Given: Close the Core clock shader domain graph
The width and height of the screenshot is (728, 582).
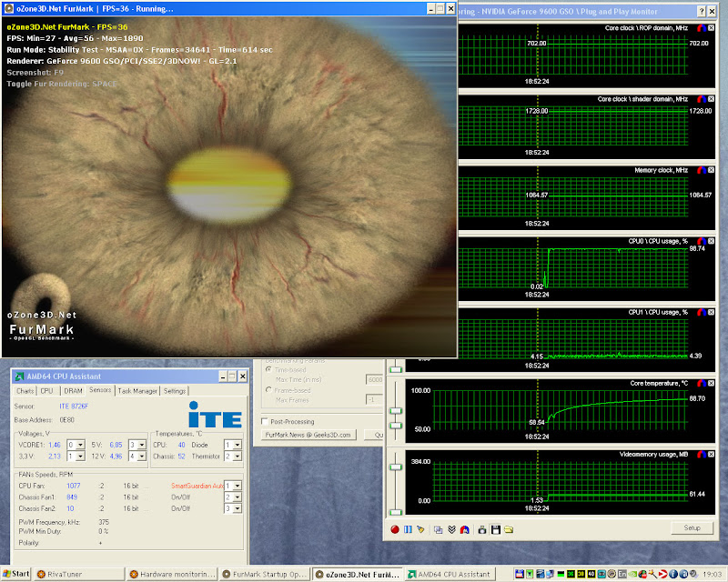Looking at the screenshot, I should coord(711,99).
